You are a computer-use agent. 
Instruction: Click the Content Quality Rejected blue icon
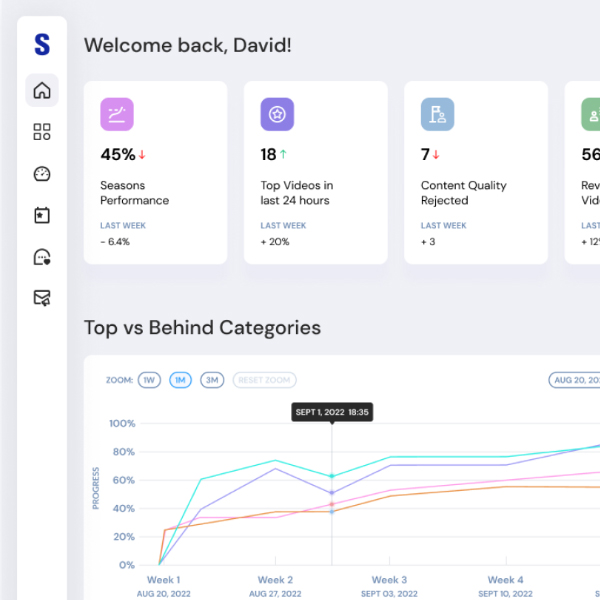(x=437, y=115)
